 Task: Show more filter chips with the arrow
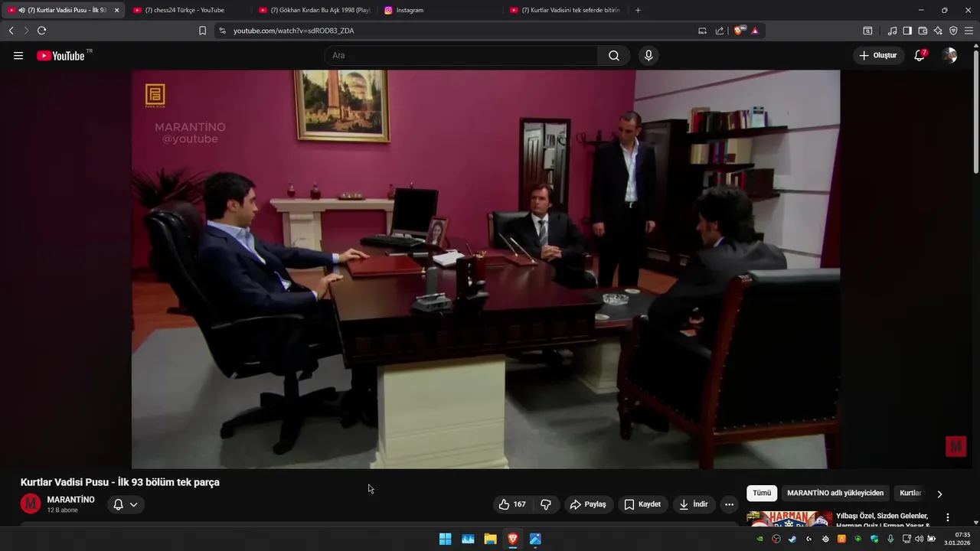[939, 494]
